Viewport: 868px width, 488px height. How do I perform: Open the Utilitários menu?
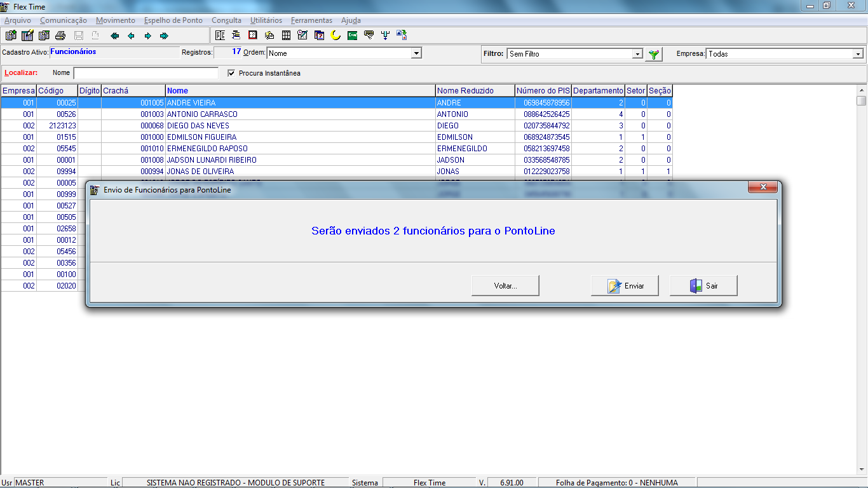coord(266,20)
